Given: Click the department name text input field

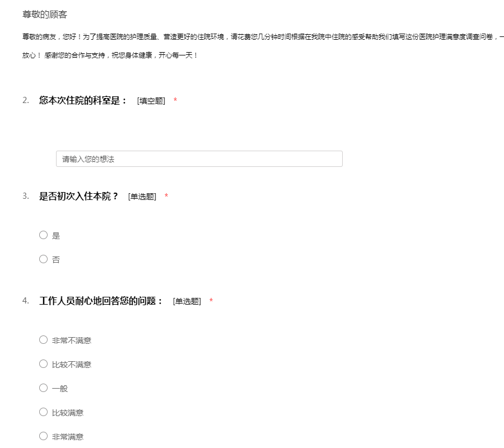Looking at the screenshot, I should (x=199, y=159).
